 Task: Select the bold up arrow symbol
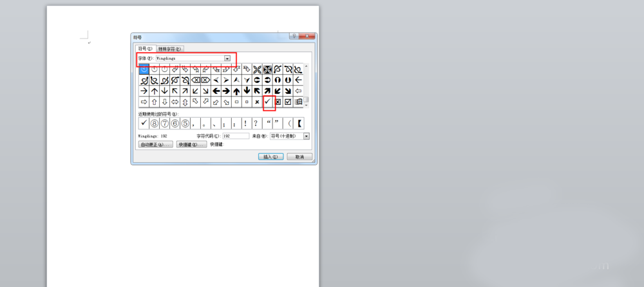point(236,91)
